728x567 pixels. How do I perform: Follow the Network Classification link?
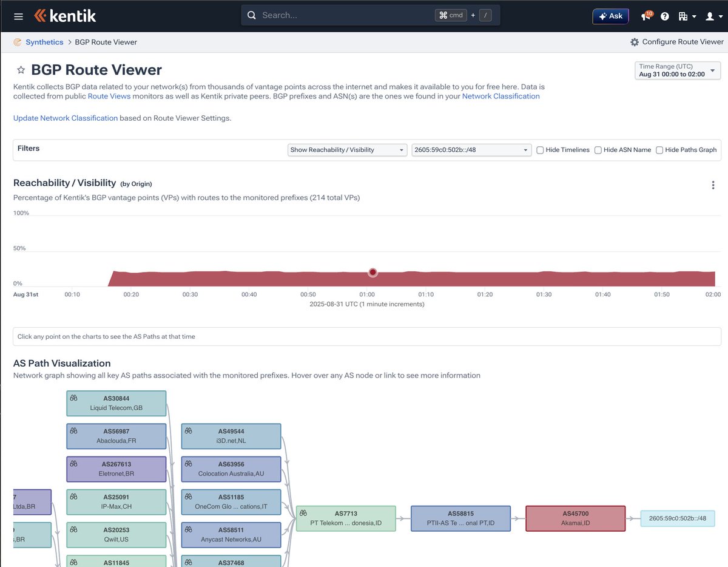coord(500,96)
